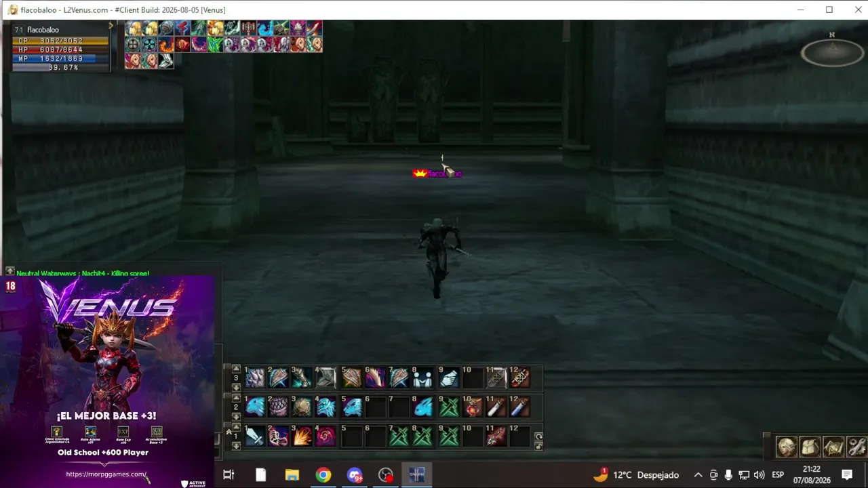Screen dimensions: 868x488
Task: Activate the fist skill in bar 1 slot 2
Action: pos(278,437)
